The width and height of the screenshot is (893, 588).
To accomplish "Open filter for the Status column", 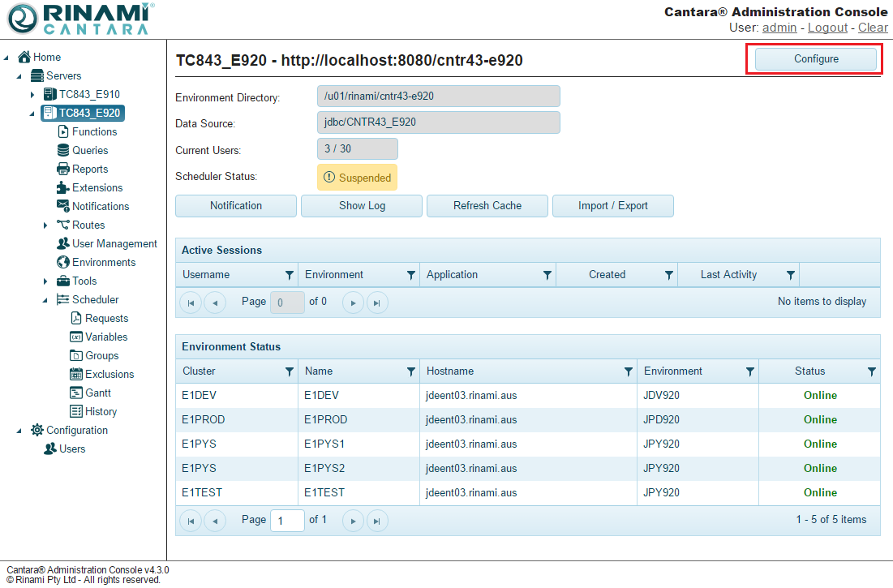I will coord(871,371).
